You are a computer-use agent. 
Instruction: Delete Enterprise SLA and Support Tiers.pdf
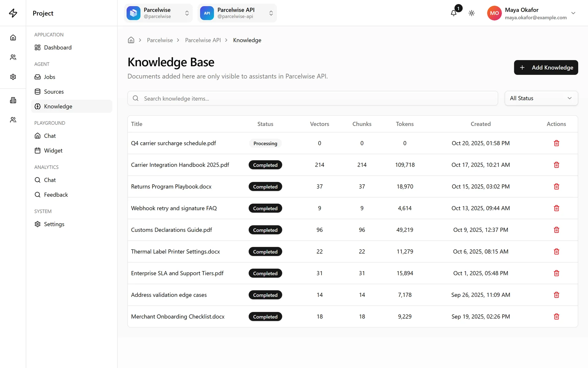556,273
